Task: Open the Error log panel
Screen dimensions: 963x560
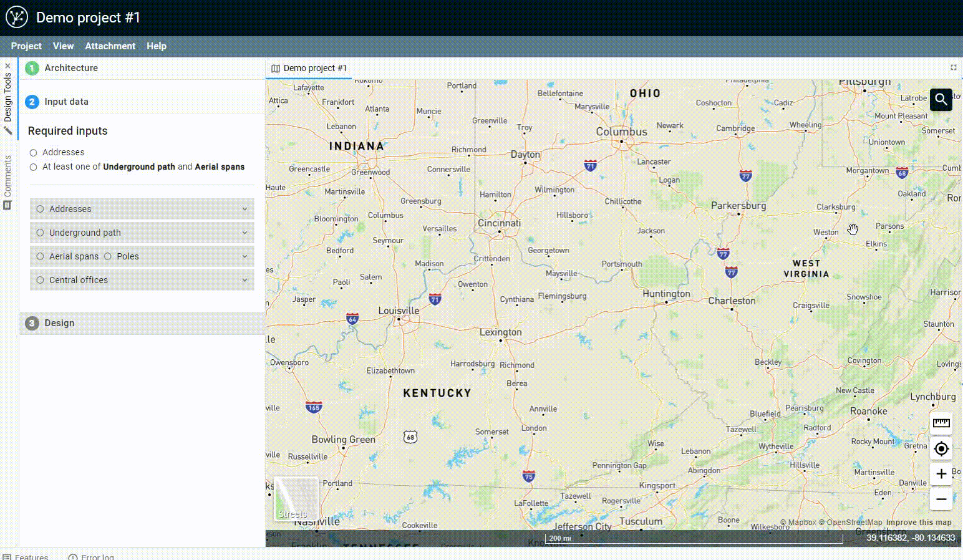Action: click(x=91, y=557)
